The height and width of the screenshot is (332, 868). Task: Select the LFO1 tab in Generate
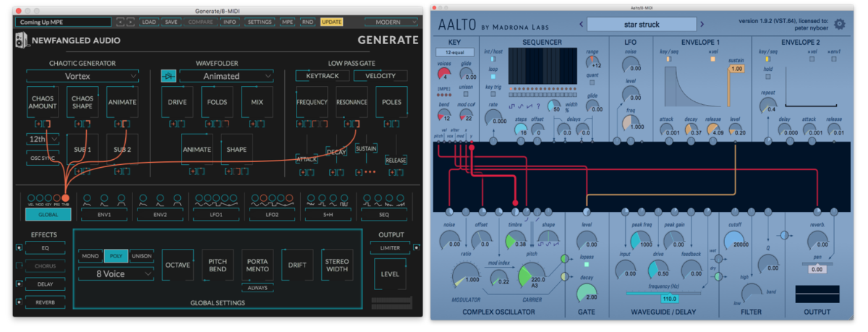216,214
